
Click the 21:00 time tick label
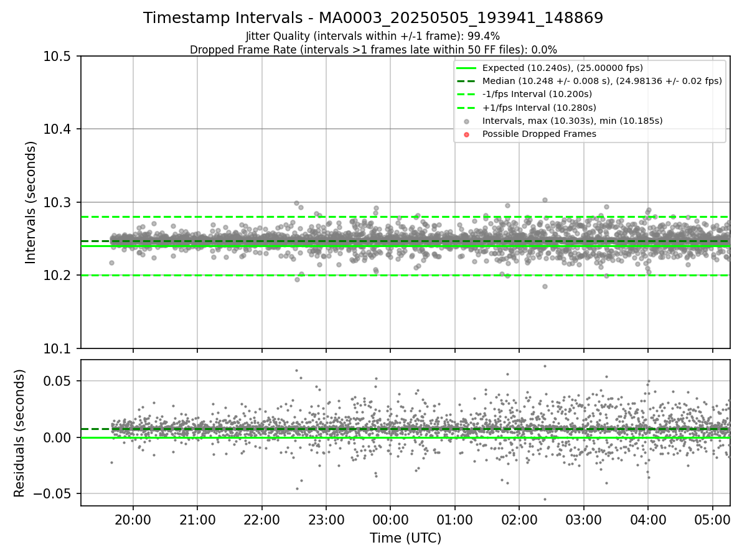(197, 519)
